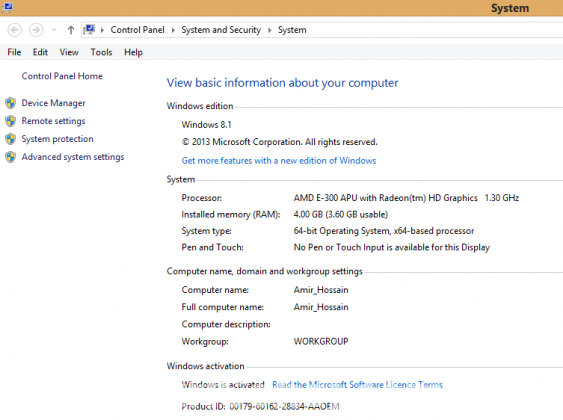Click the Windows 8.1 edition text

pos(206,125)
